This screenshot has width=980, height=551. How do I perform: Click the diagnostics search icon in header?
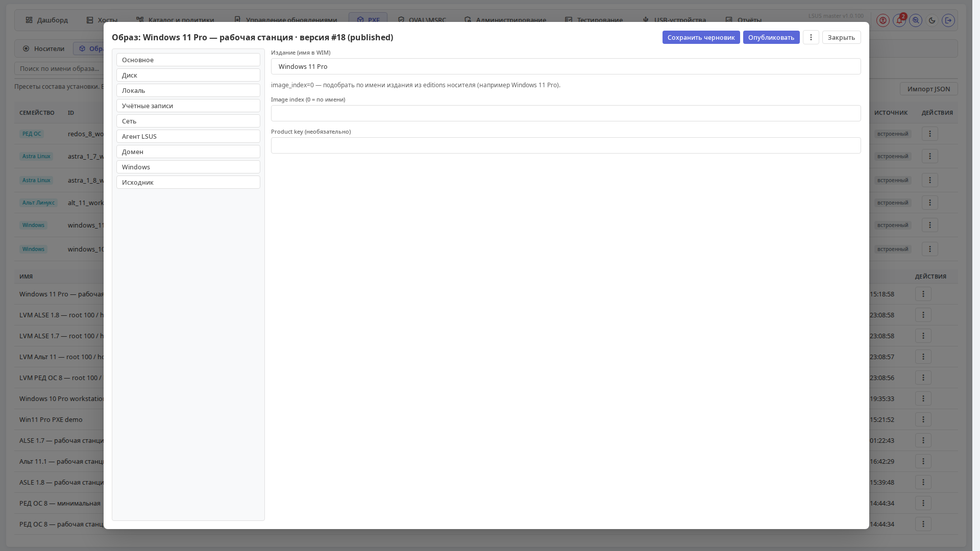click(x=916, y=20)
